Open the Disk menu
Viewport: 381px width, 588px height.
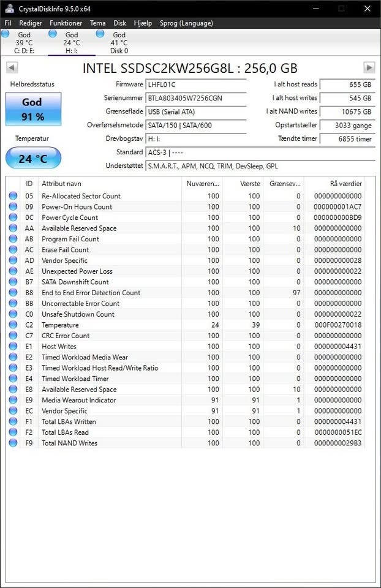tap(119, 23)
